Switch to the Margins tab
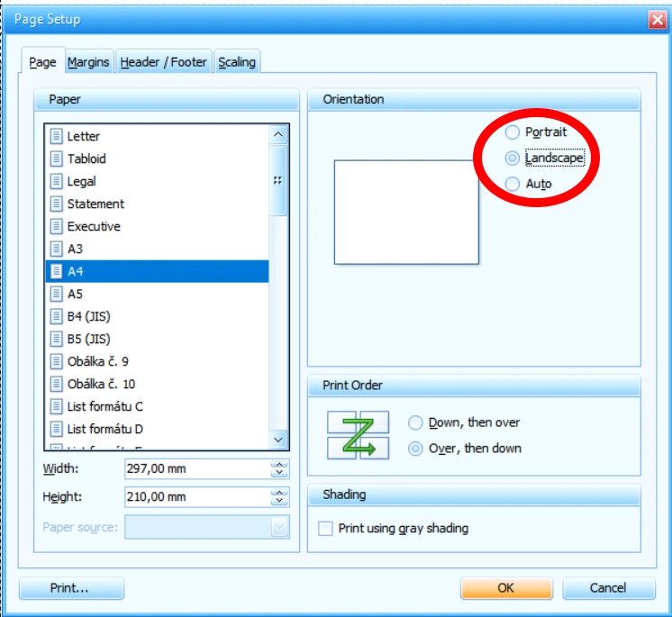This screenshot has width=672, height=617. (88, 62)
